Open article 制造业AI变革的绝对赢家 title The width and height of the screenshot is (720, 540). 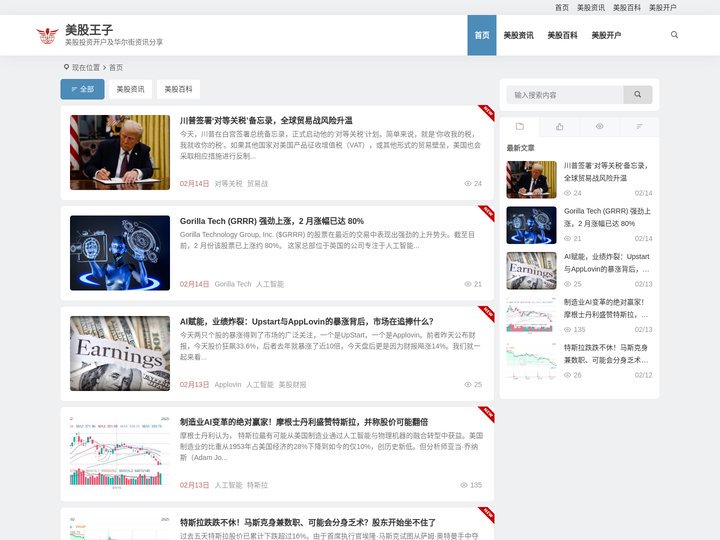click(x=304, y=422)
